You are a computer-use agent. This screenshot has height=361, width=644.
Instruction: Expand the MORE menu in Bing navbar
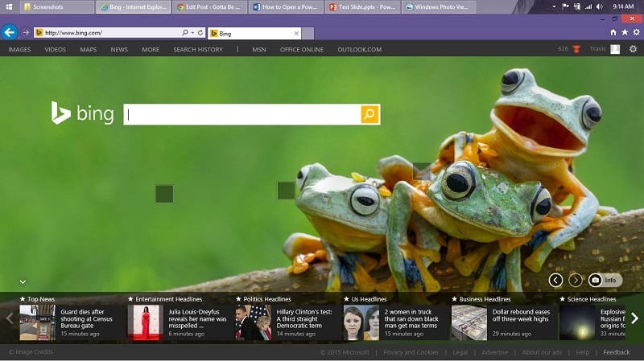151,50
